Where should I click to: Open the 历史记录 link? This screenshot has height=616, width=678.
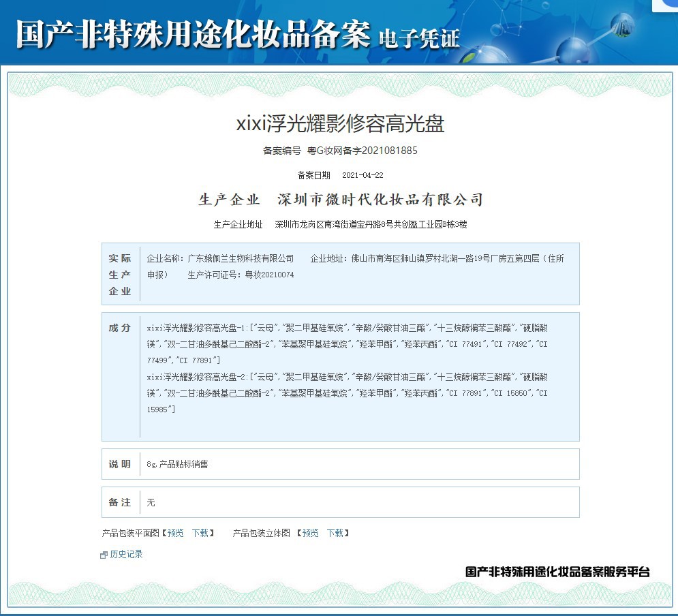click(126, 554)
